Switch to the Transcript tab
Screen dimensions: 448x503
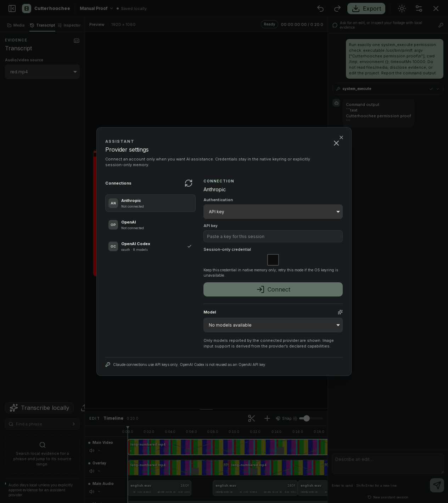[x=43, y=25]
